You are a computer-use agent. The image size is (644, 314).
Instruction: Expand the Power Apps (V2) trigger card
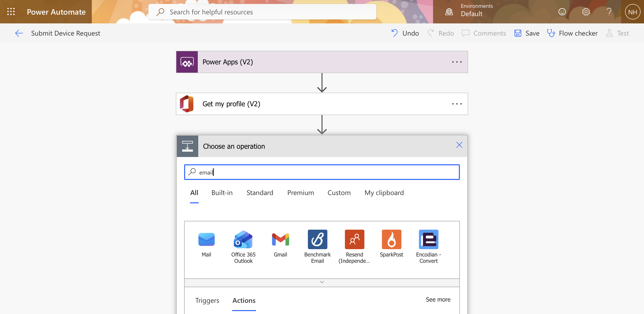coord(322,62)
